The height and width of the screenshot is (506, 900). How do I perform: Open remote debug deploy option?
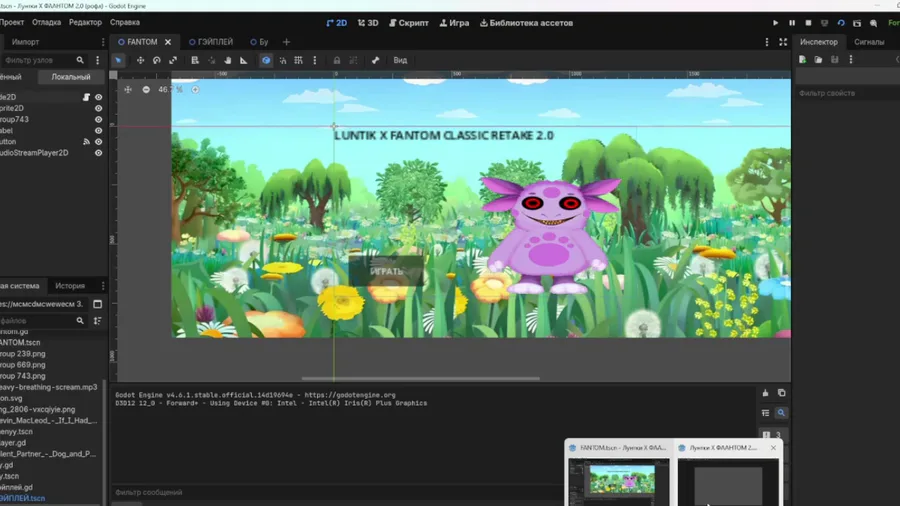pyautogui.click(x=825, y=23)
